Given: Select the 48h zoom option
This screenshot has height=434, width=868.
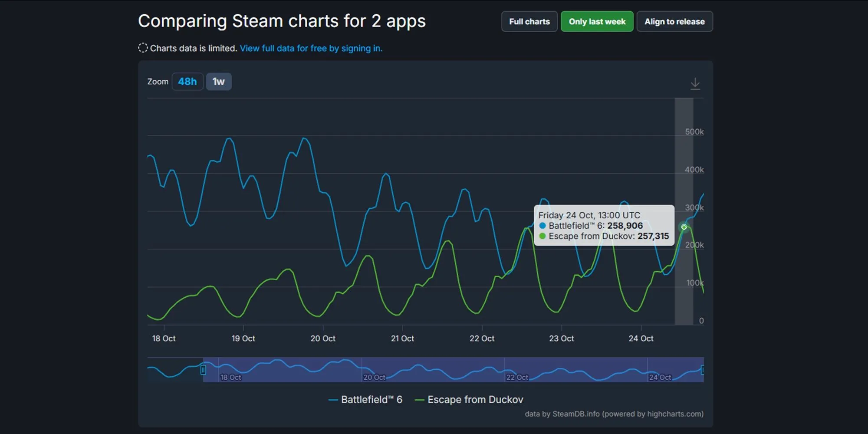Looking at the screenshot, I should click(187, 81).
